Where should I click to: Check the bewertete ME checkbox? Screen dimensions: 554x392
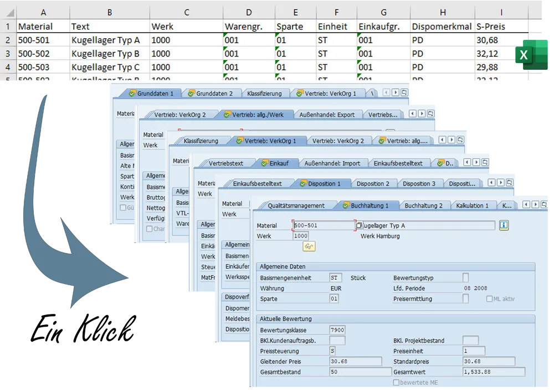(396, 382)
